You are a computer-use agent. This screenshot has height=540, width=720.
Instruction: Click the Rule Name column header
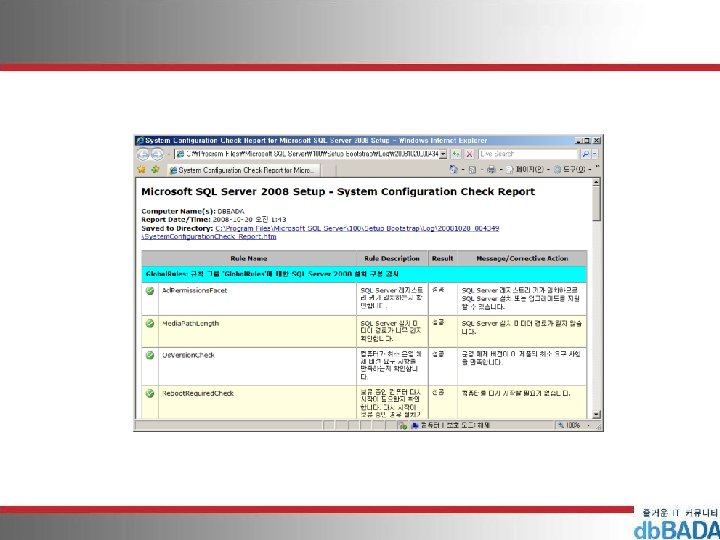tap(249, 259)
